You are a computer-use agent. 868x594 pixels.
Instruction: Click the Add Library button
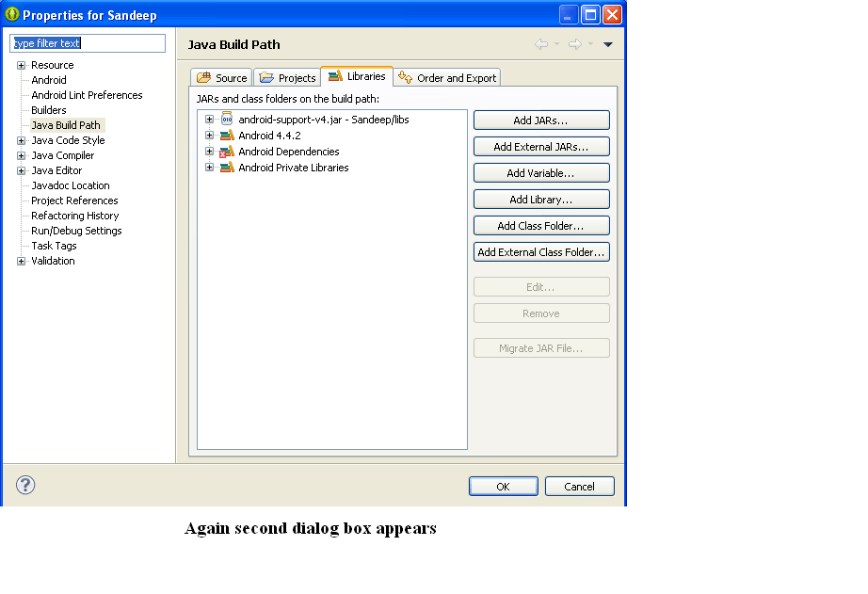point(540,200)
